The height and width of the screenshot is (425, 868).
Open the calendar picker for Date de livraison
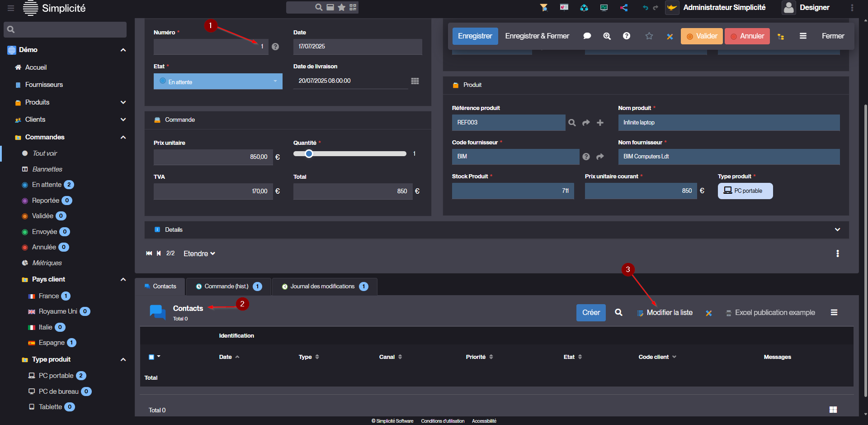tap(415, 81)
